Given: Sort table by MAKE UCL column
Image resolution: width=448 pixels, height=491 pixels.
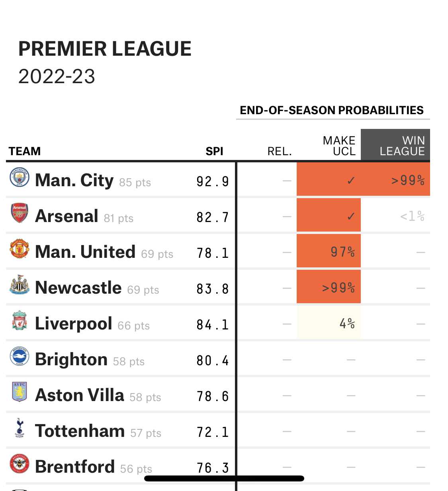Looking at the screenshot, I should coord(339,146).
